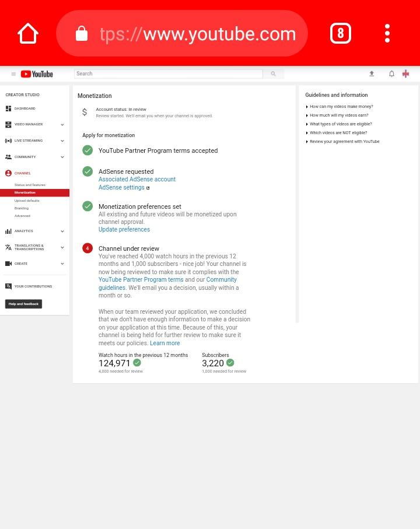The height and width of the screenshot is (529, 420).
Task: Open Advanced submenu item
Action: point(22,216)
